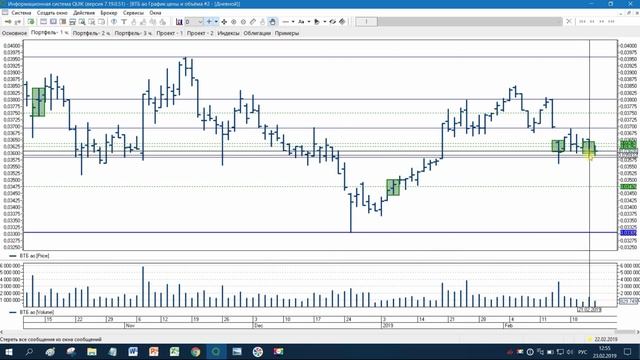Viewport: 640px width, 360px height.
Task: Click the layers icon right of link icon
Action: click(x=342, y=22)
